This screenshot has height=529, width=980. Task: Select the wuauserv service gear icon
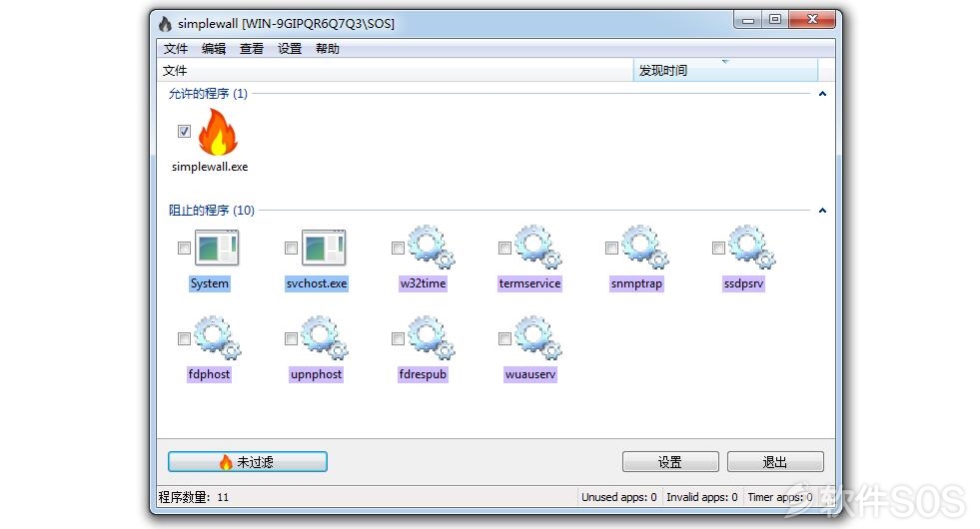tap(538, 337)
